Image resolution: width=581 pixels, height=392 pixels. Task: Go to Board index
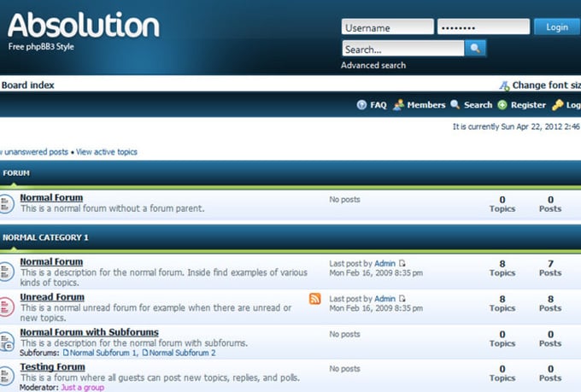pos(28,85)
